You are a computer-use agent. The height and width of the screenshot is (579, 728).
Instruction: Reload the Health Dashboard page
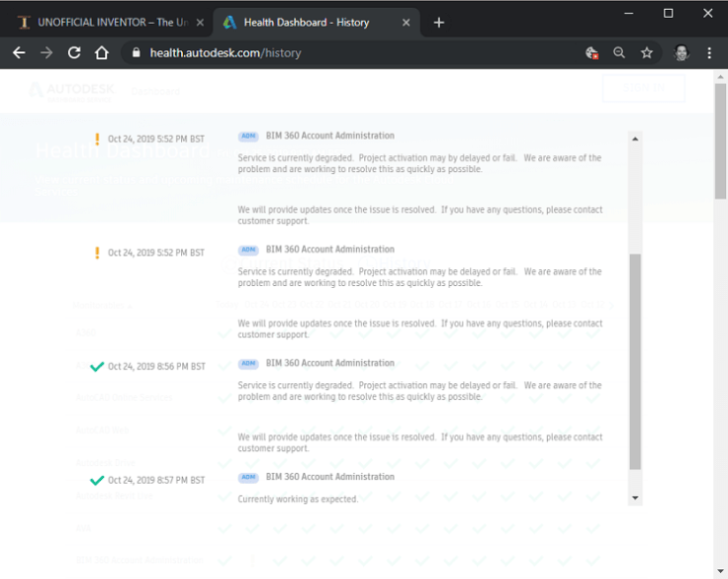tap(74, 53)
